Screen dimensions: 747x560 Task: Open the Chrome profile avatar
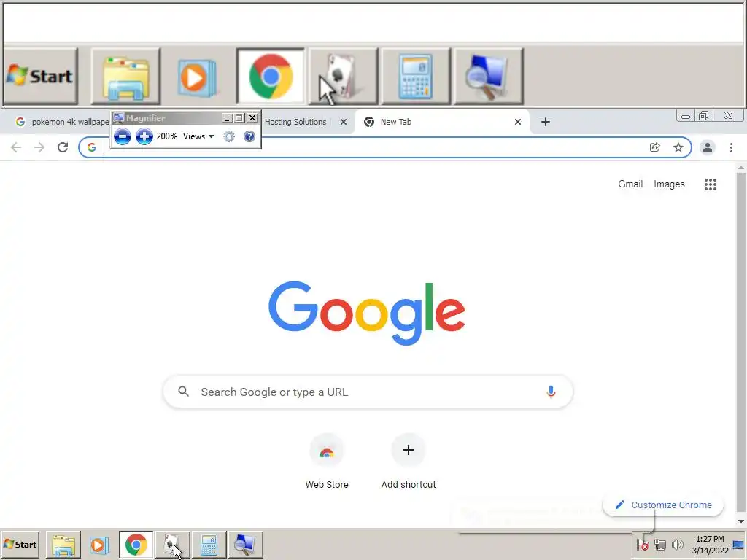point(708,147)
